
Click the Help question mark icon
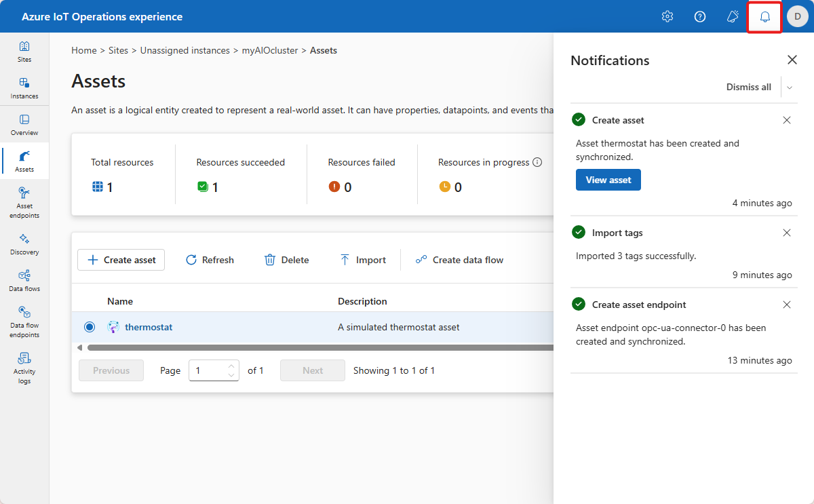[700, 17]
